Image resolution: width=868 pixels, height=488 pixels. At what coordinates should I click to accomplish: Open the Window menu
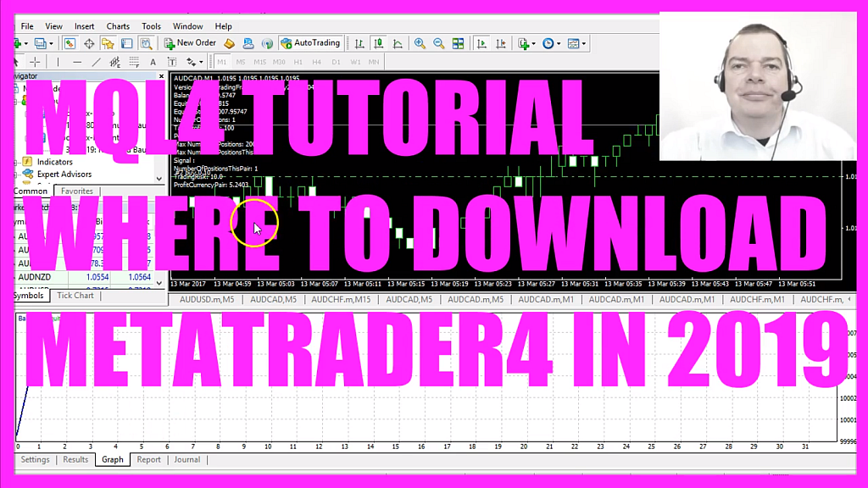[x=187, y=26]
